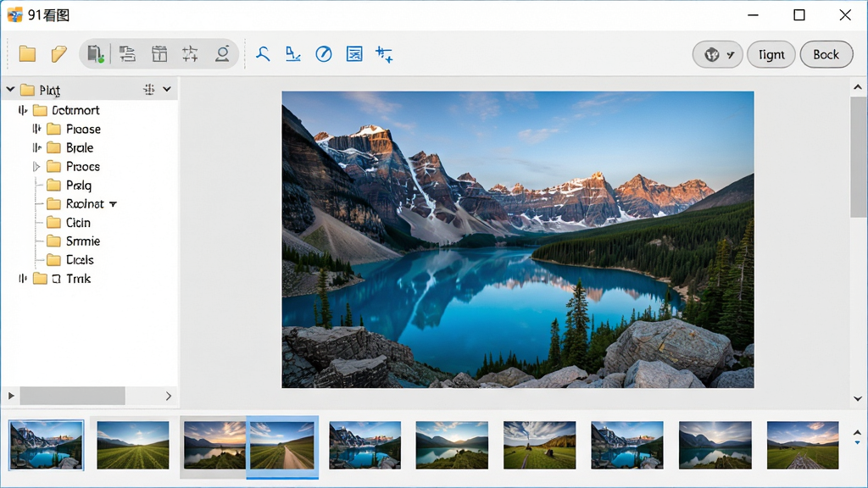Select the highlighted dirt road field thumbnail
This screenshot has height=488, width=868.
(x=282, y=446)
